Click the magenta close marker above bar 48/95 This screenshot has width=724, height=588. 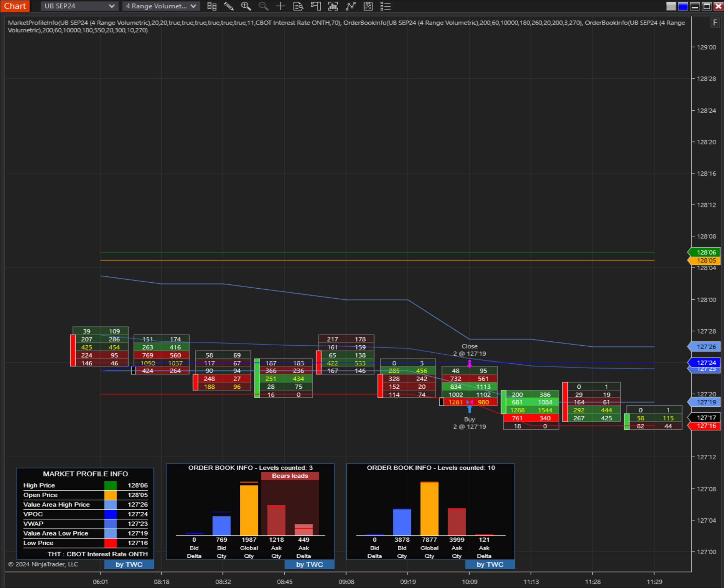coord(469,364)
